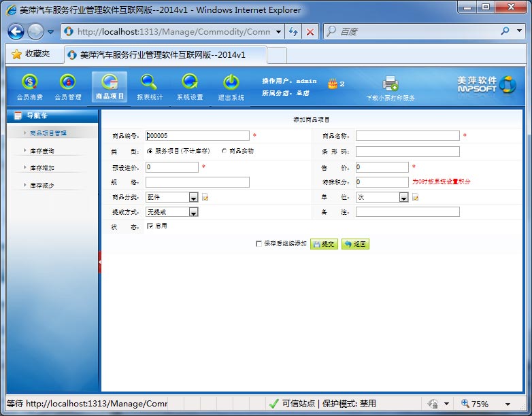Viewport: 532px width, 416px height.
Task: Select the 服务项目(不计库存) radio button
Action: [x=150, y=151]
